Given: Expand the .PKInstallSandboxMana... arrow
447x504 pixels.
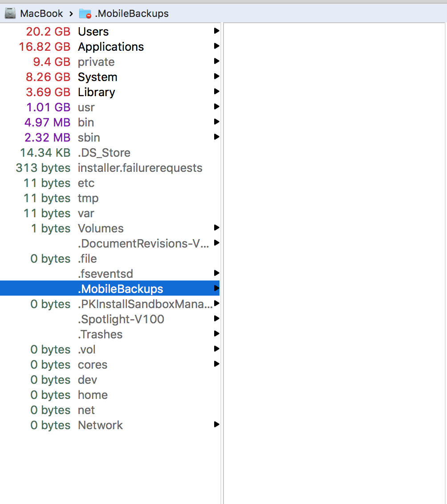Looking at the screenshot, I should tap(216, 303).
